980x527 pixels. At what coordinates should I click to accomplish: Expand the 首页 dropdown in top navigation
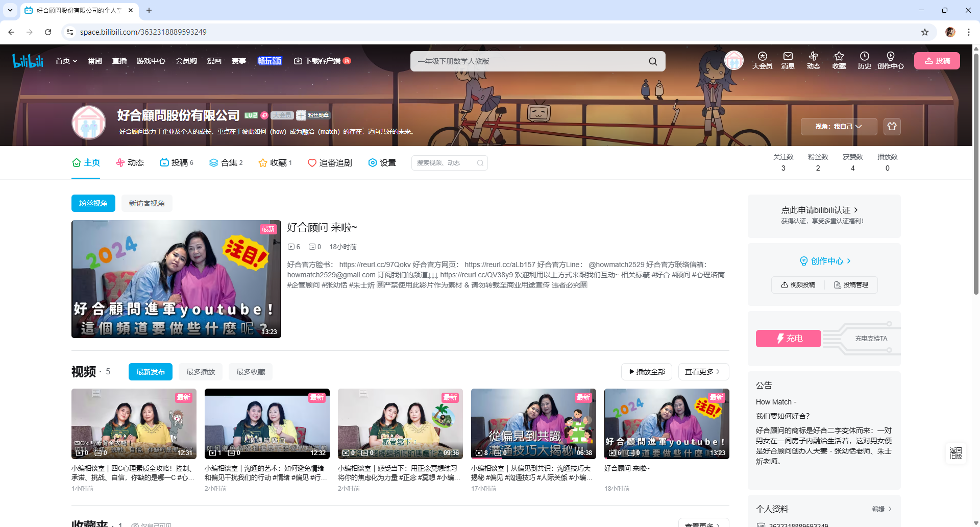pos(66,61)
